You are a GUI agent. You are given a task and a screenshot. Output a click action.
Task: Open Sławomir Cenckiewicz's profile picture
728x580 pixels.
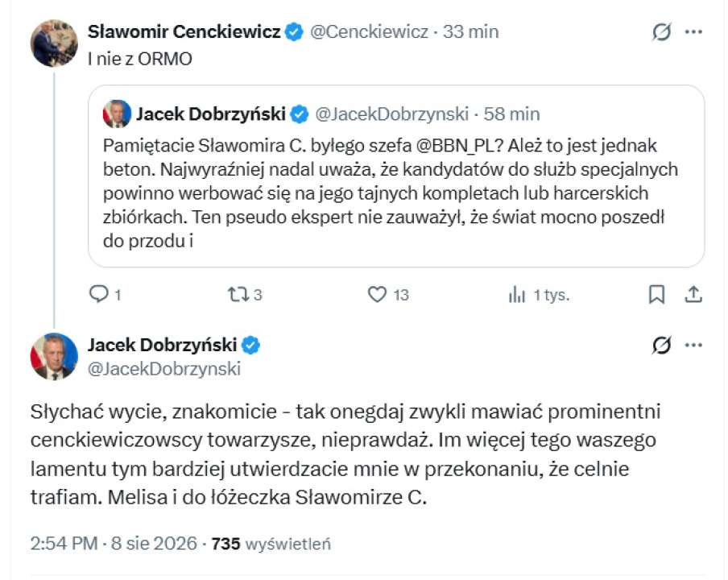54,43
